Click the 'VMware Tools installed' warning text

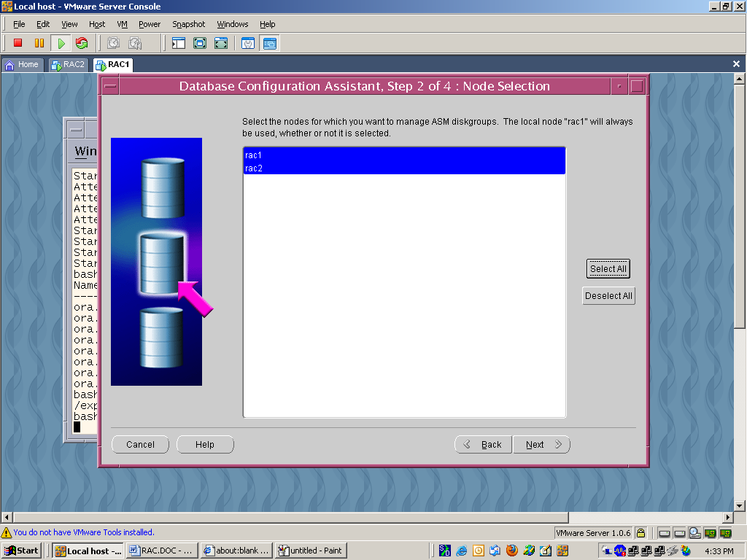[x=84, y=532]
